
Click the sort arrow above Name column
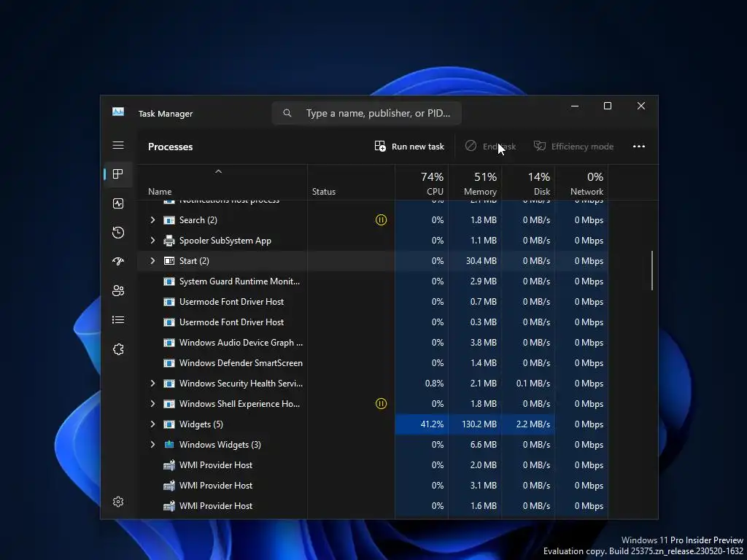(218, 171)
